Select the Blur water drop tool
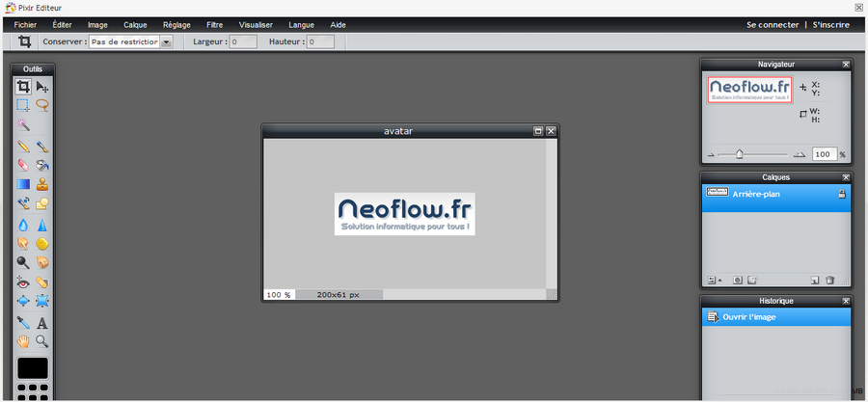This screenshot has height=402, width=868. coord(23,225)
